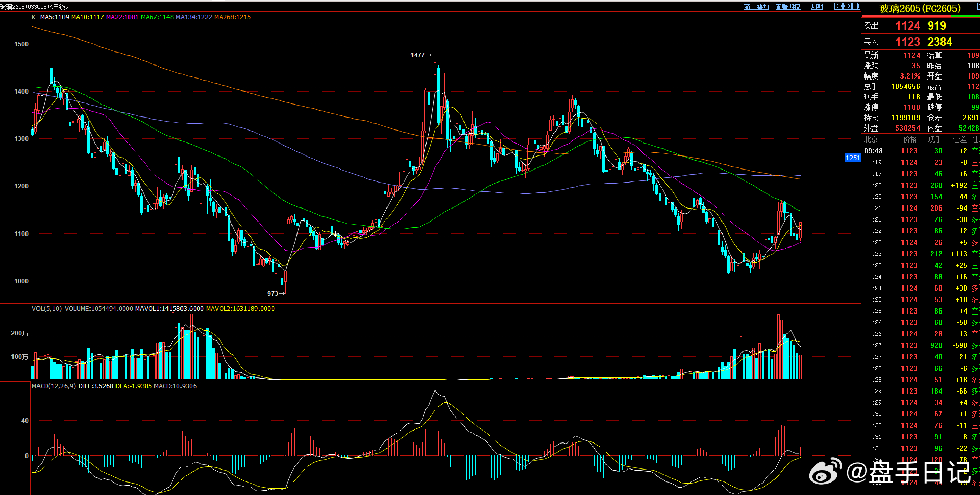Screen dimensions: 980x495
Task: Click the 涨跌 change value 35
Action: pos(915,66)
